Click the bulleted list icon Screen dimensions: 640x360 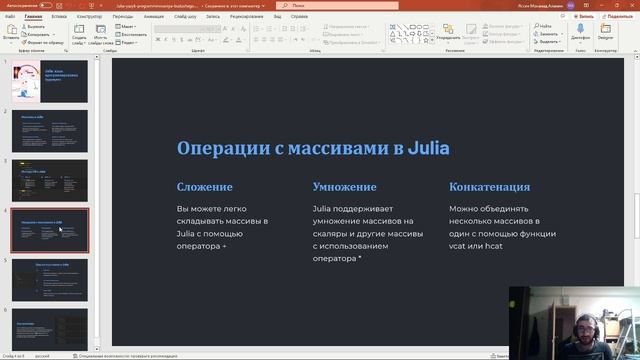tap(256, 29)
